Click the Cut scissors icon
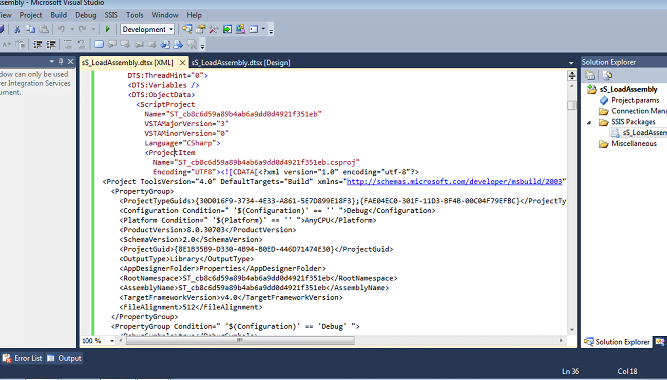Viewport: 667px width, 380px height. 17,29
